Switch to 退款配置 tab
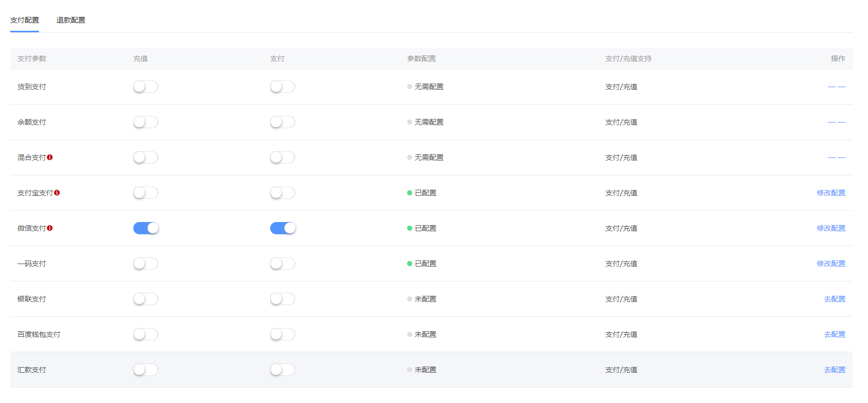Screen dimensions: 868x403 pyautogui.click(x=71, y=20)
